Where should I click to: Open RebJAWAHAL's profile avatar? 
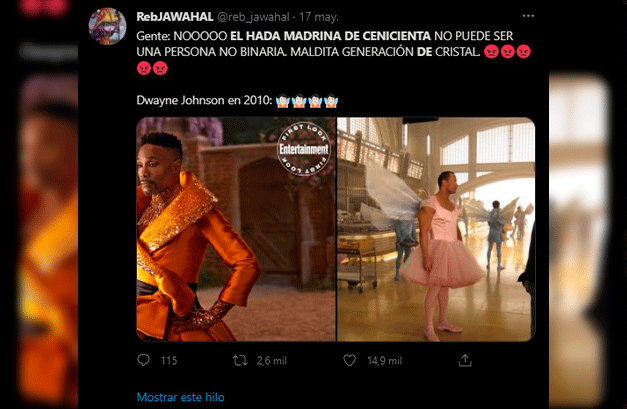[107, 26]
